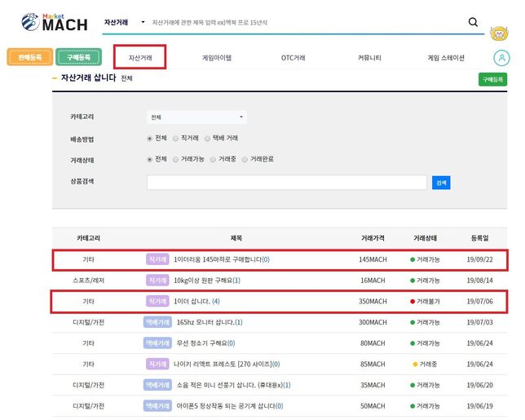Open the OTC거래 menu tab

(293, 58)
